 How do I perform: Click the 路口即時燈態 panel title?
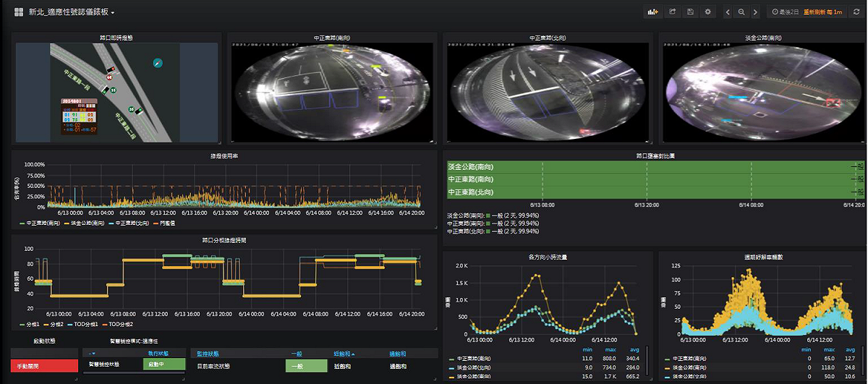click(x=117, y=37)
